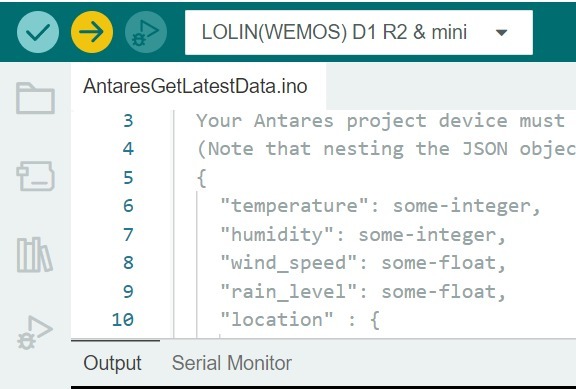Screen dimensions: 576x389
Task: Switch to the Serial Monitor tab
Action: [232, 363]
